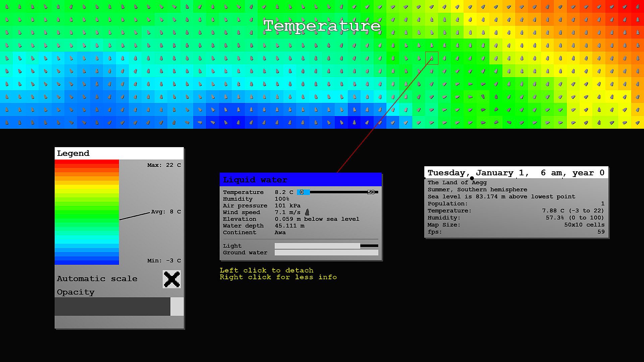Click the Opacity slider handle
This screenshot has width=644, height=362.
[177, 306]
